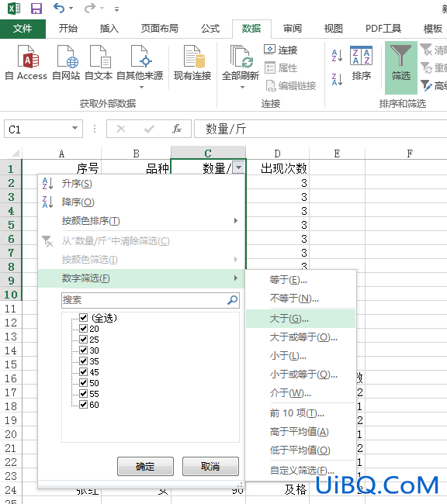
Task: Switch to the Formulas (公式) tab
Action: tap(210, 29)
